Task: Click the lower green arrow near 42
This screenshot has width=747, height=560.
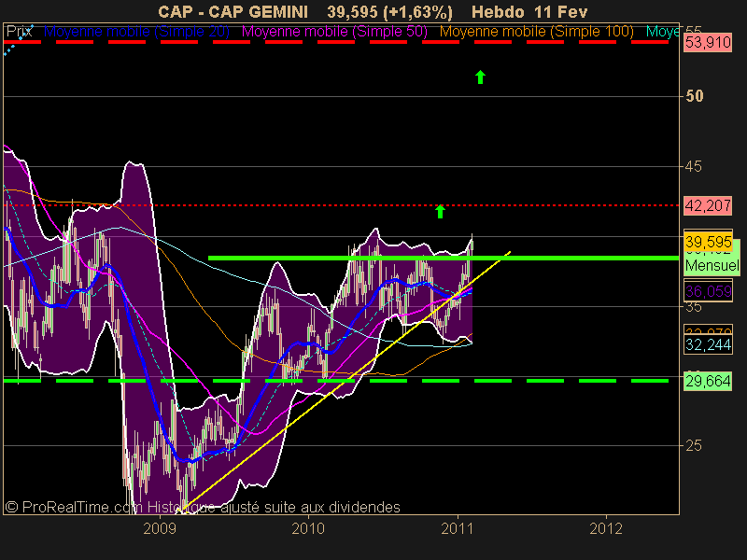Action: (440, 212)
